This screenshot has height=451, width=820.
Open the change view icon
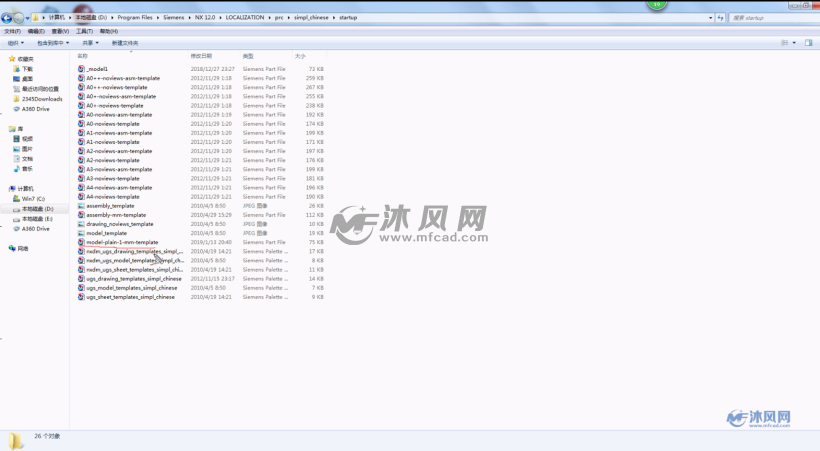(784, 43)
